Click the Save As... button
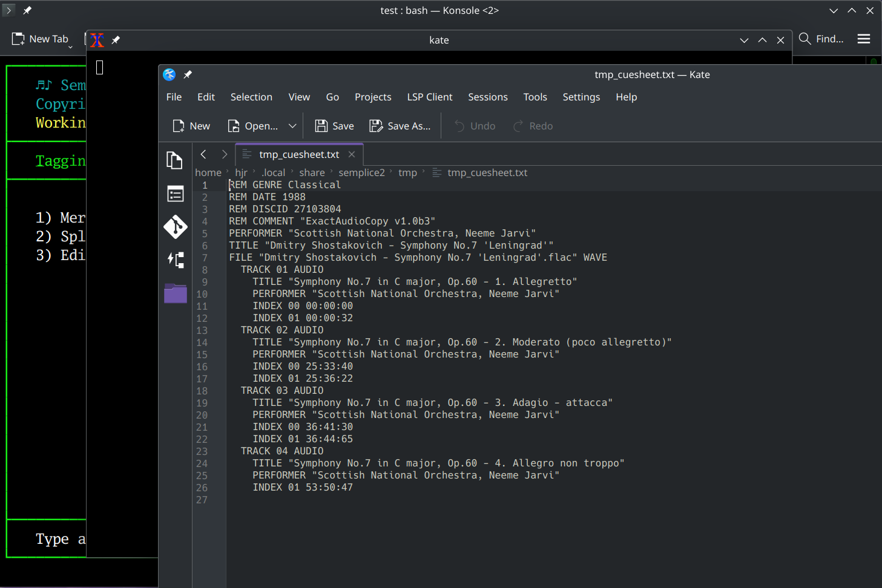882x588 pixels. pos(400,126)
